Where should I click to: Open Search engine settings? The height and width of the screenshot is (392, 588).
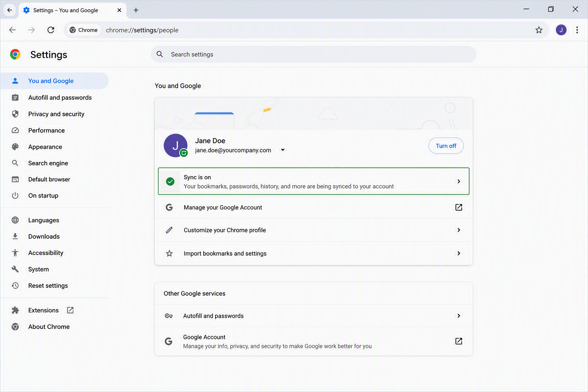pos(54,163)
